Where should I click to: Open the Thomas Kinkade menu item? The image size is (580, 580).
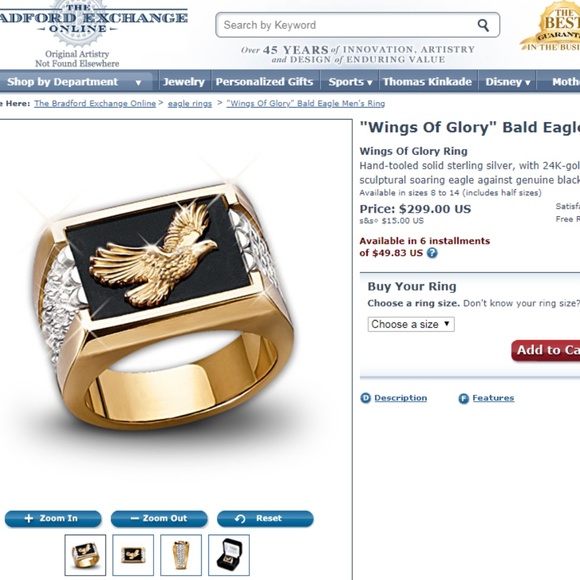[428, 82]
